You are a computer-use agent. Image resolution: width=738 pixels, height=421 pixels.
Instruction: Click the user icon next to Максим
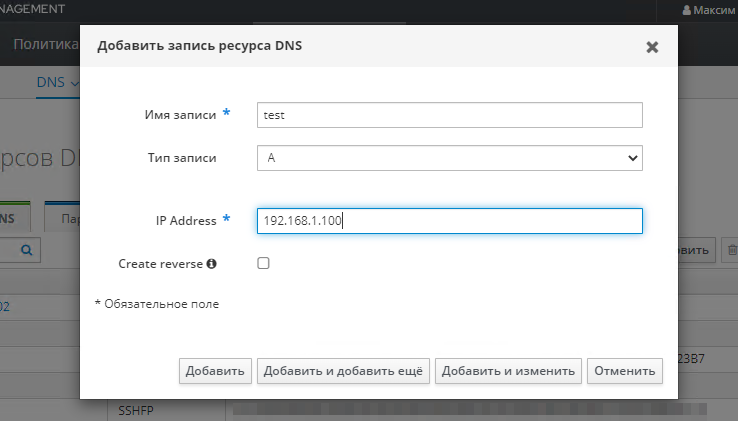coord(686,9)
